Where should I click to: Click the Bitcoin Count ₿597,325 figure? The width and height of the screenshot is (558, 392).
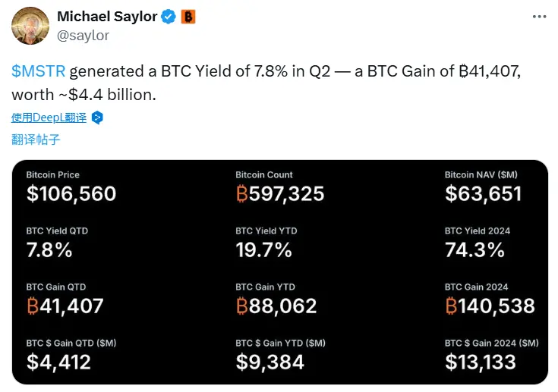(x=280, y=193)
